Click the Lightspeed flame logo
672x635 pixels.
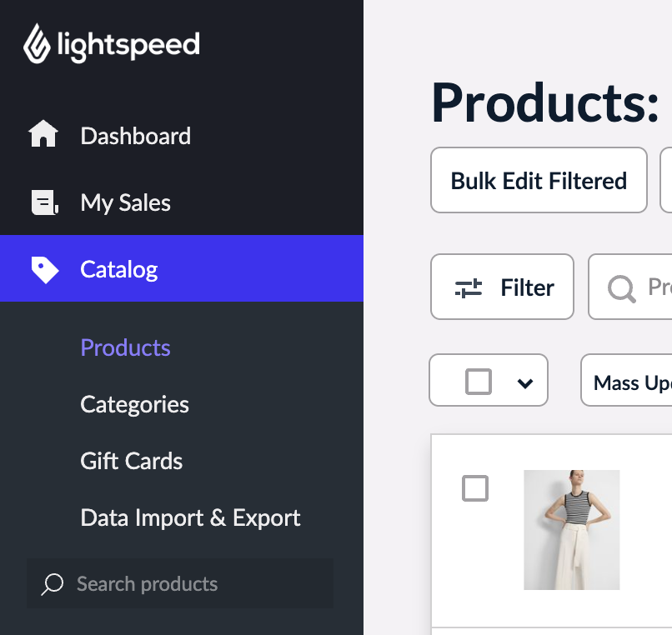point(37,43)
